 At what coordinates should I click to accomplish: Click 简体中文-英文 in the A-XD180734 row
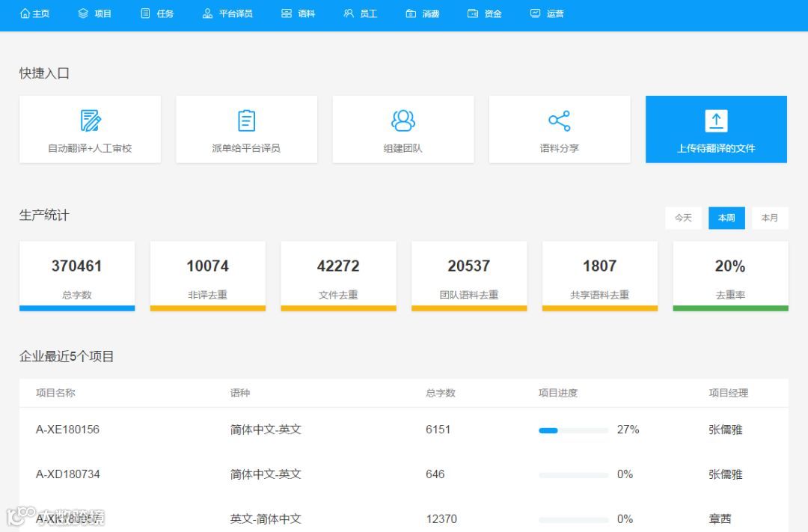tap(266, 474)
